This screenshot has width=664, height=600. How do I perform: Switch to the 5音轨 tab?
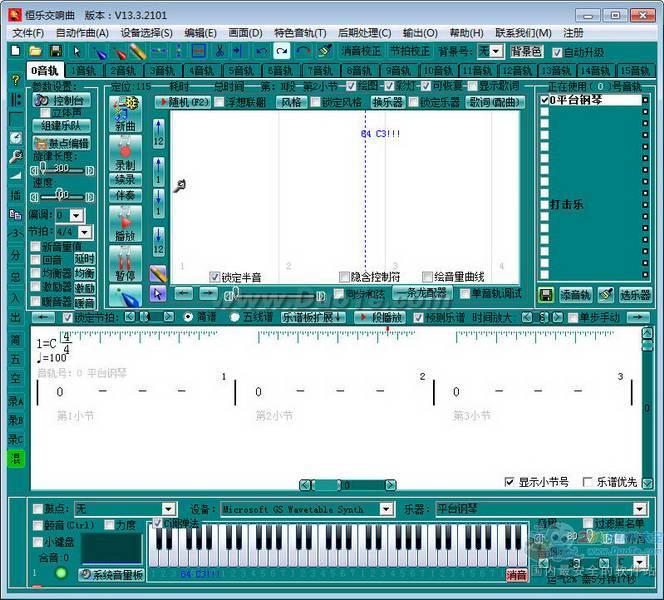[x=241, y=71]
